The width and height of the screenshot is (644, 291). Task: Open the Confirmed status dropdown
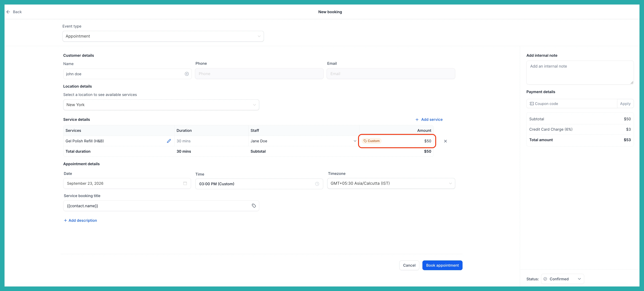point(562,279)
